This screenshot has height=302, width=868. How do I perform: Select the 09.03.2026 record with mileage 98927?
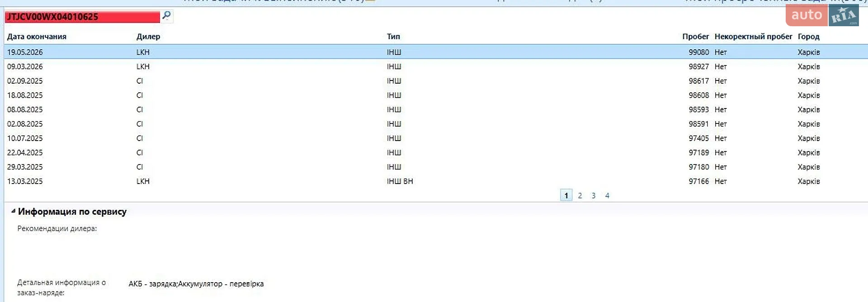(436, 66)
